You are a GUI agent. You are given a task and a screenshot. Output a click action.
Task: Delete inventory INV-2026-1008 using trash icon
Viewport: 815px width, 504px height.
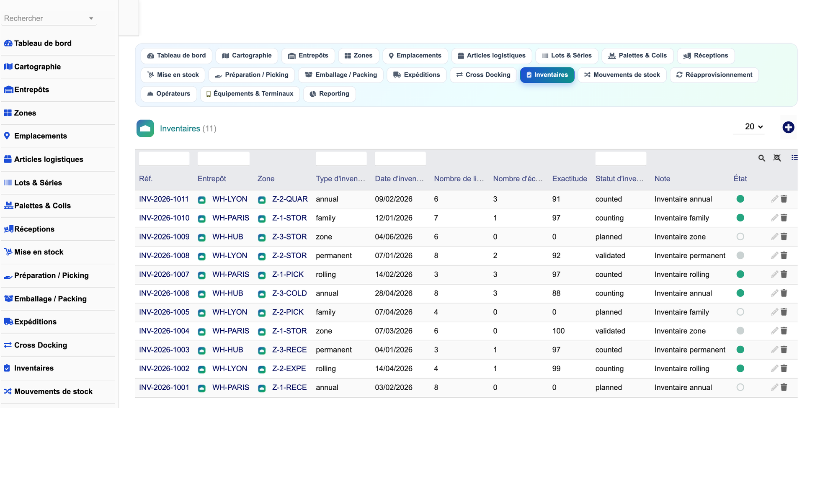click(784, 255)
